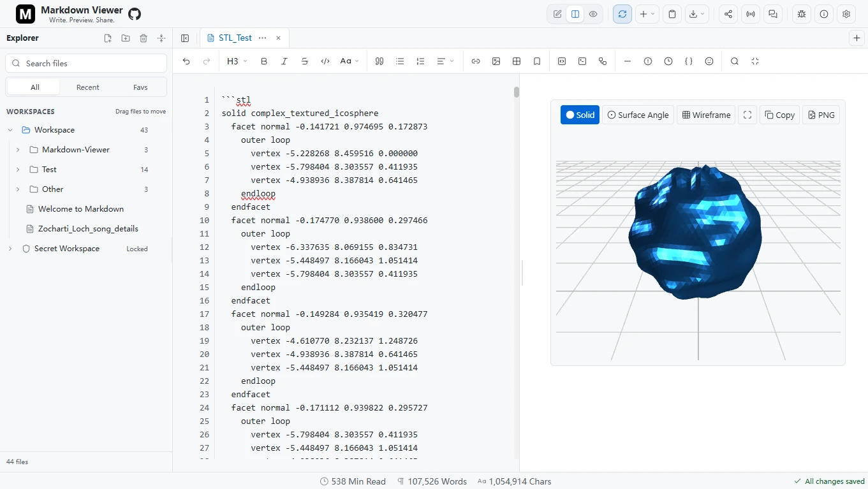Insert an alert callout

point(648,61)
